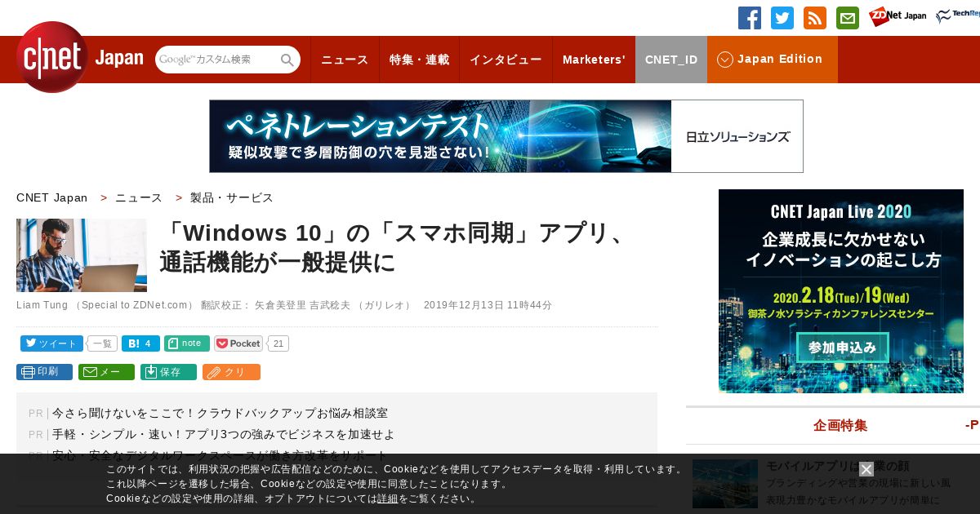Open the 特集・連載 menu
980x514 pixels.
[x=419, y=60]
